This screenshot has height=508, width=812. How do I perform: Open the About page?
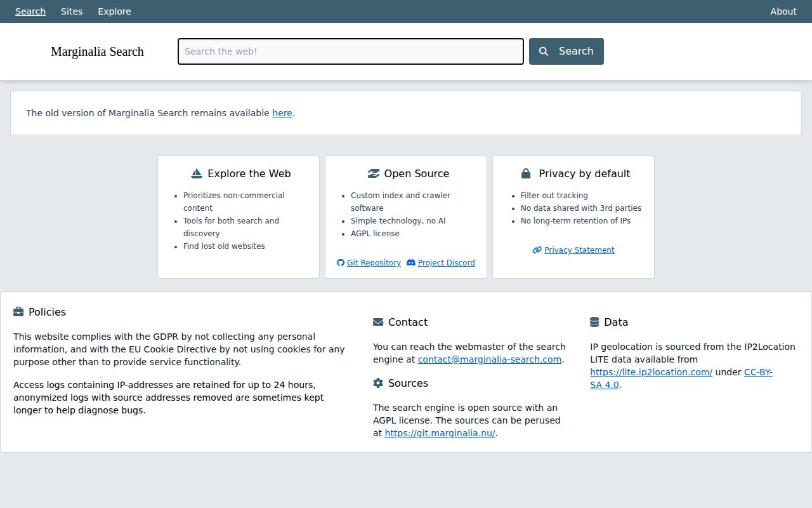pyautogui.click(x=783, y=11)
